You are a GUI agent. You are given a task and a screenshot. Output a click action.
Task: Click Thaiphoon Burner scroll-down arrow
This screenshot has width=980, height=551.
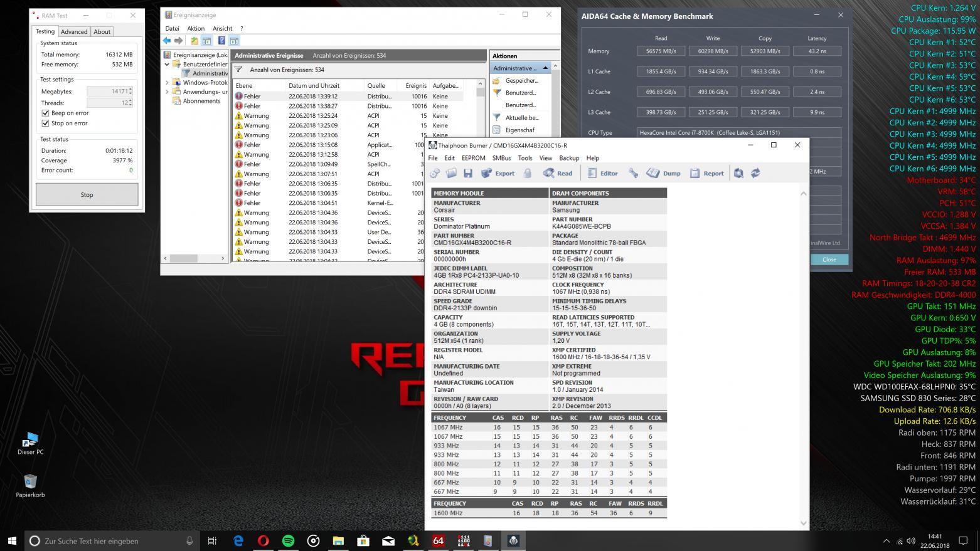[803, 523]
